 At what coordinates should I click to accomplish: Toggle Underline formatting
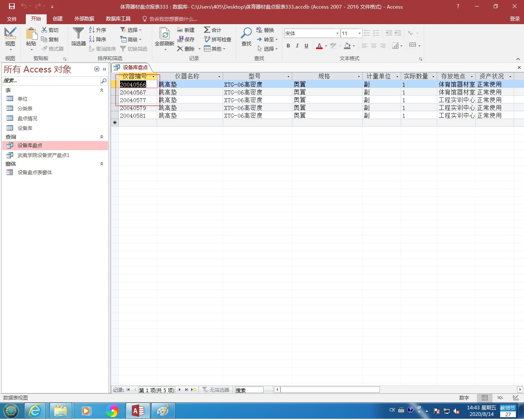click(306, 46)
